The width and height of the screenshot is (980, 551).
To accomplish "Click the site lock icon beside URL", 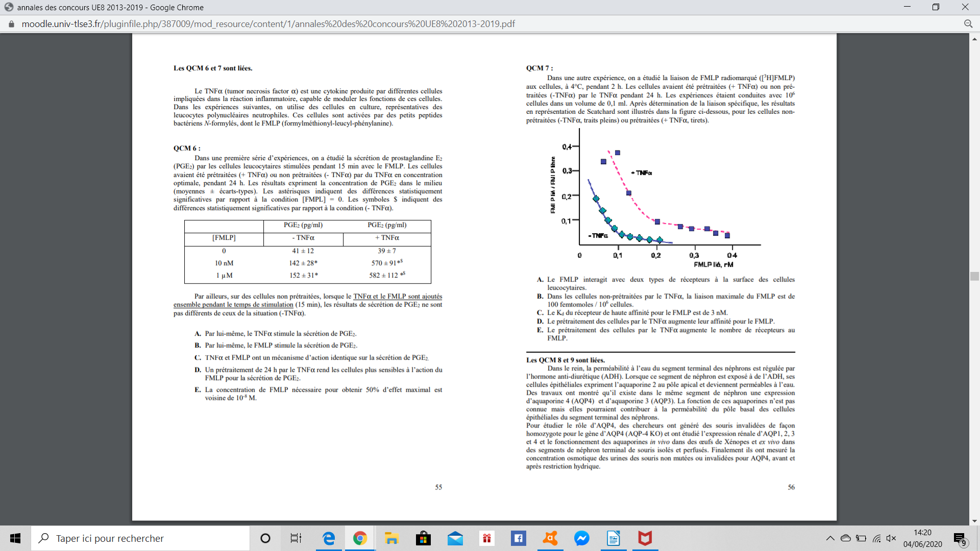I will coord(11,24).
